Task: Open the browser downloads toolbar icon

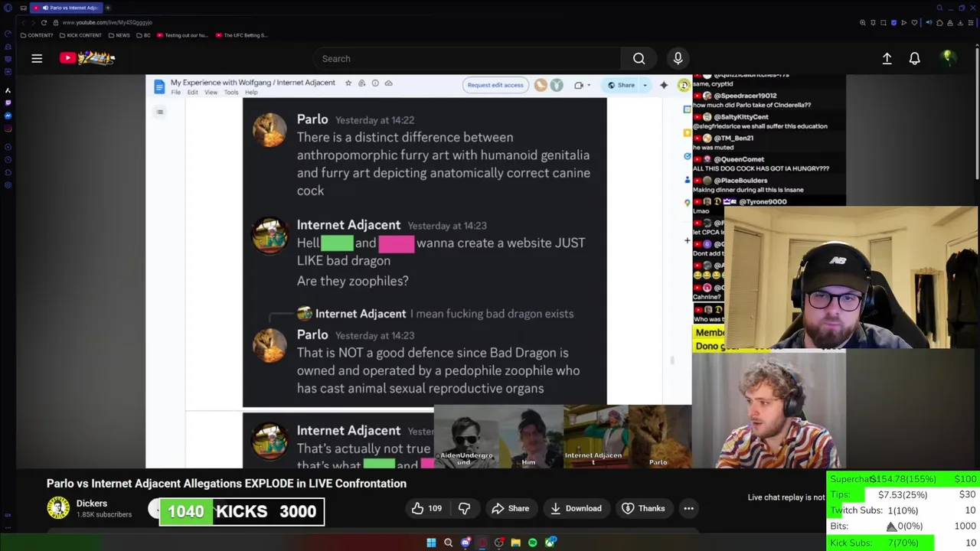Action: (960, 23)
